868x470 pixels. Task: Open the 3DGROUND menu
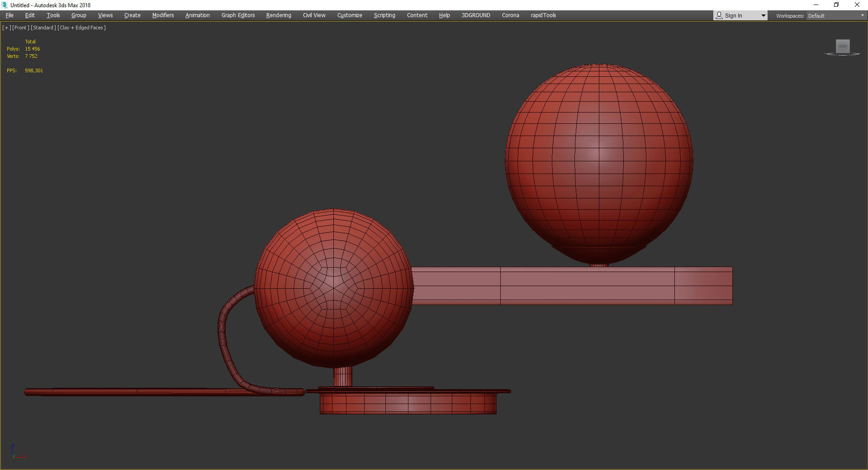tap(476, 15)
